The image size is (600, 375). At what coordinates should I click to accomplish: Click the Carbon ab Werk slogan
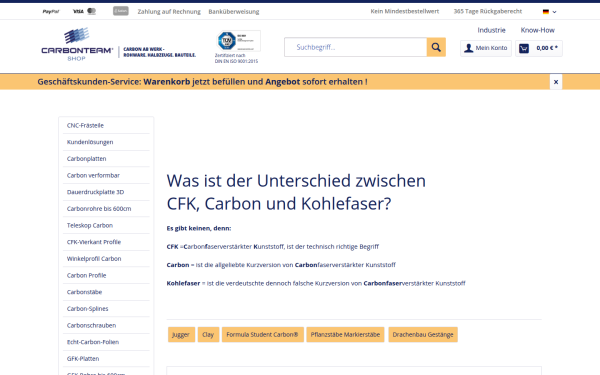point(160,52)
